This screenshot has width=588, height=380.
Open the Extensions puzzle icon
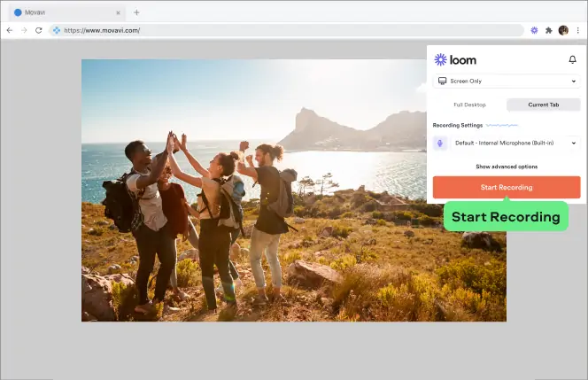pos(549,30)
